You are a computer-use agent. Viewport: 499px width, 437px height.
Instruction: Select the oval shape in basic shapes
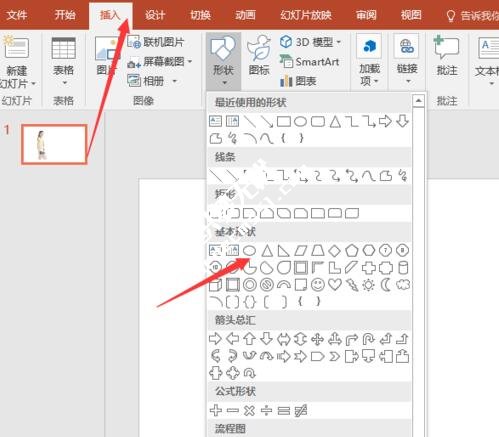(249, 251)
